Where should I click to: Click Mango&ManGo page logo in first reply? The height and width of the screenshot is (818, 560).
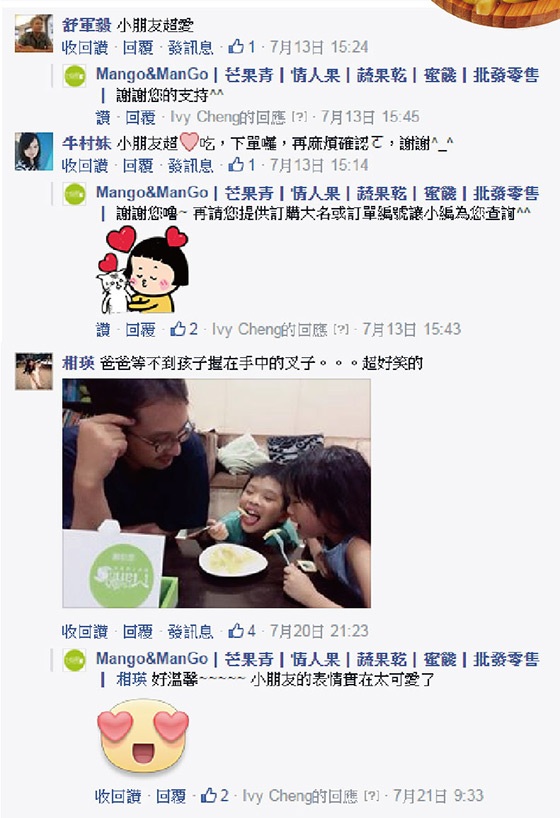click(x=75, y=76)
